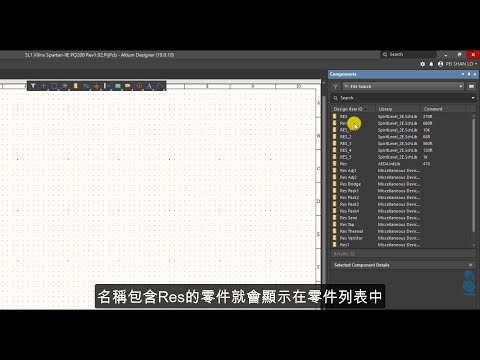
Task: Select the Res1 component row
Action: [402, 245]
